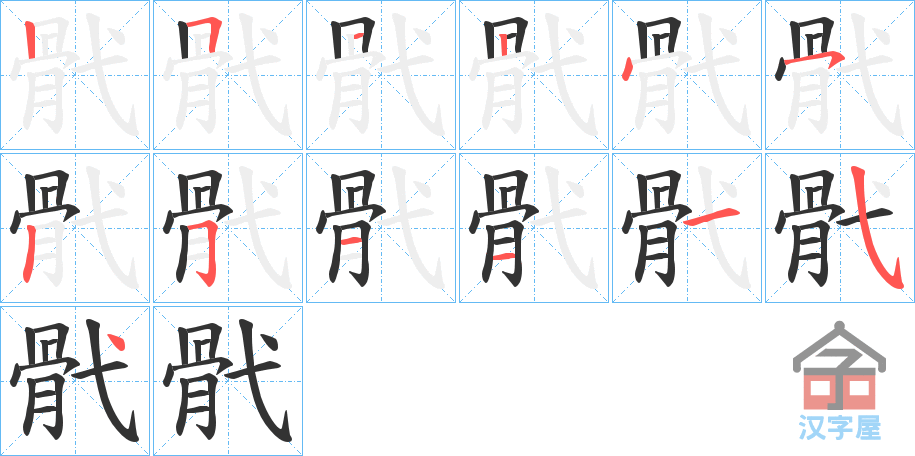The height and width of the screenshot is (456, 915).
Task: Select the seventh stroke step panel
Action: click(x=75, y=228)
